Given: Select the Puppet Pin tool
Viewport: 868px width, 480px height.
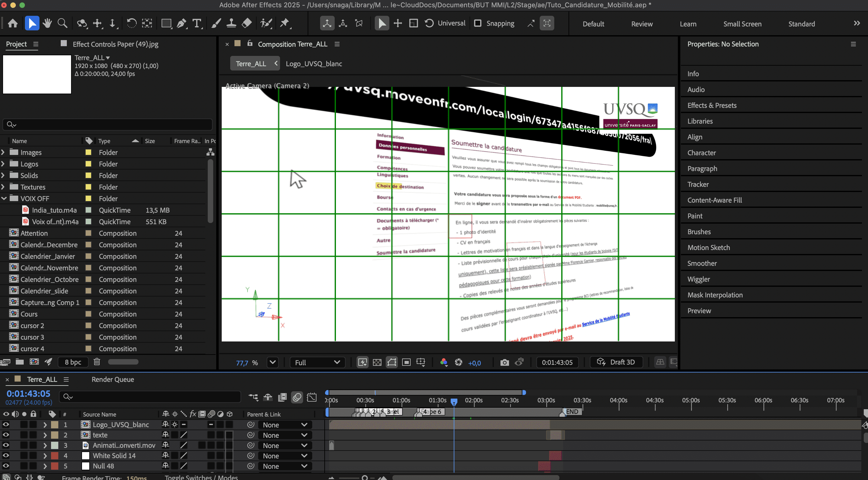Looking at the screenshot, I should point(285,23).
